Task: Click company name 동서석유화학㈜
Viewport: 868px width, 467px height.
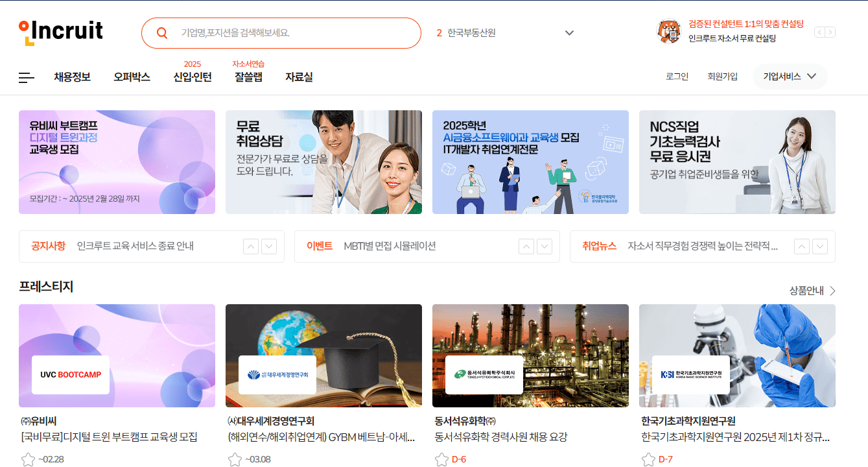Action: [x=465, y=421]
